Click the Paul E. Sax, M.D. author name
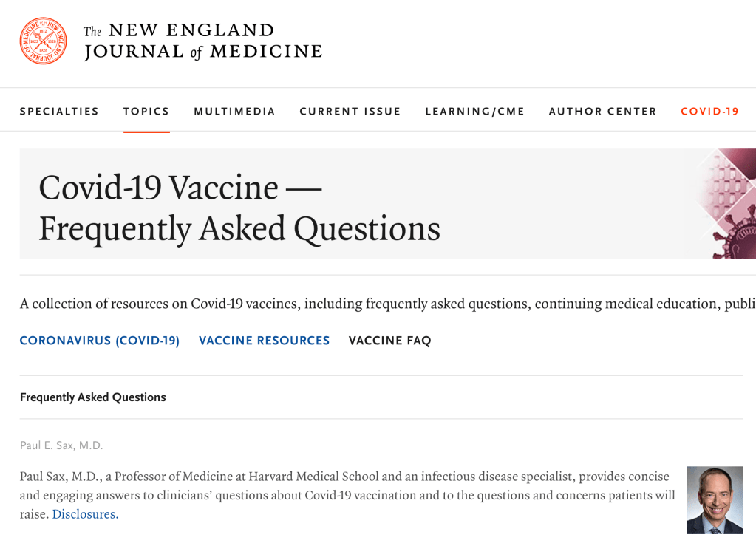The width and height of the screenshot is (756, 560). point(61,445)
